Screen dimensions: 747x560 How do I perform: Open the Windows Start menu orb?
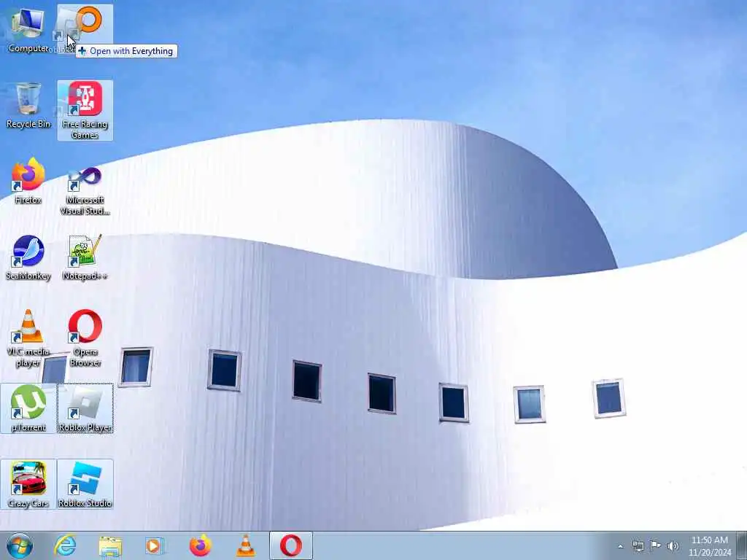(x=20, y=545)
